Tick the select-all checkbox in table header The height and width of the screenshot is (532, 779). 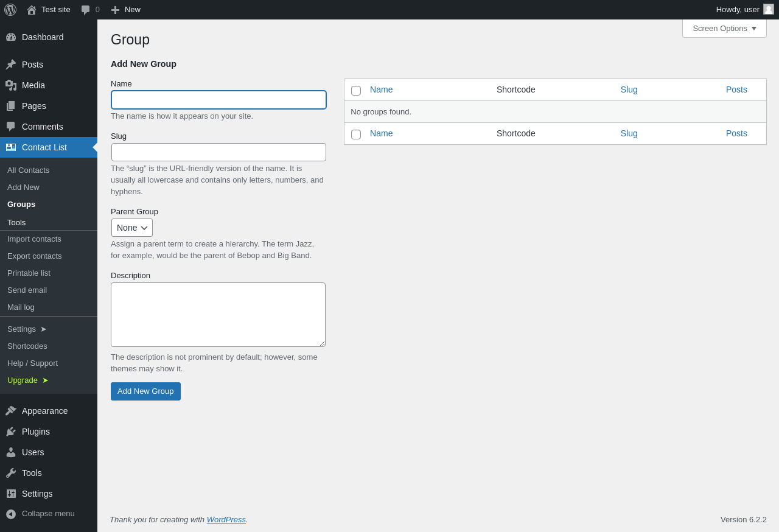point(356,91)
